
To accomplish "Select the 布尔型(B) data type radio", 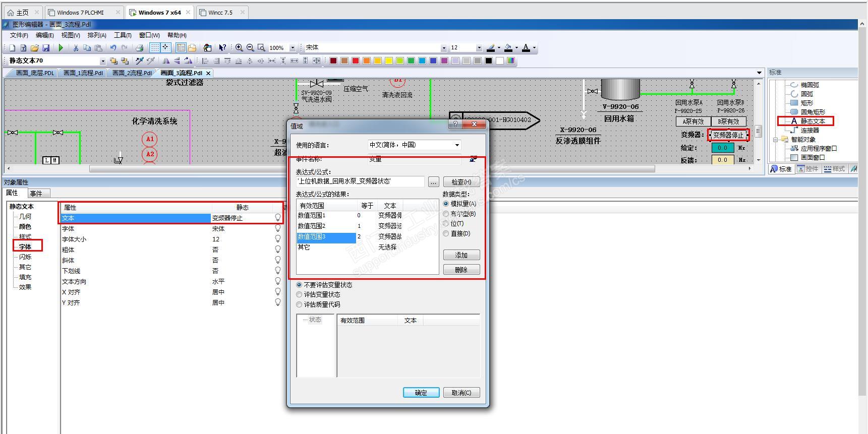I will point(446,214).
